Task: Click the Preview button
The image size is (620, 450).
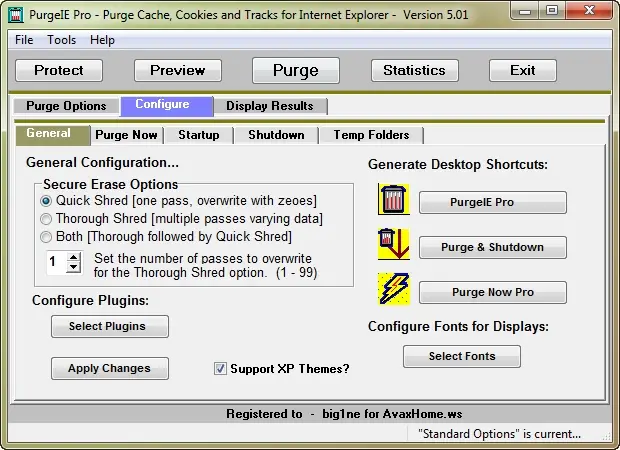Action: click(178, 70)
